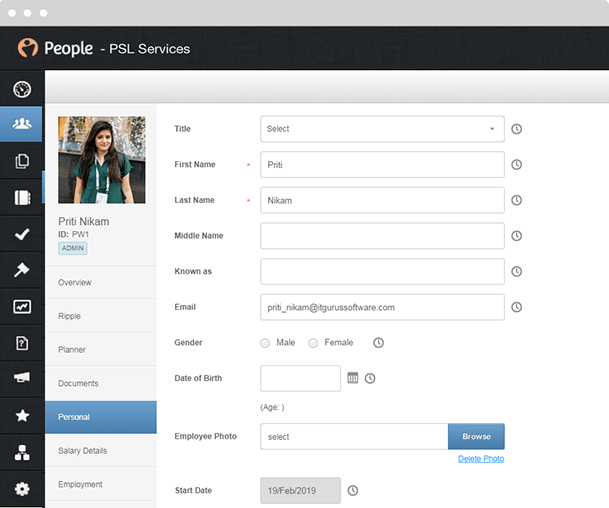This screenshot has width=609, height=508.
Task: Open the Title Select dropdown
Action: [x=382, y=129]
